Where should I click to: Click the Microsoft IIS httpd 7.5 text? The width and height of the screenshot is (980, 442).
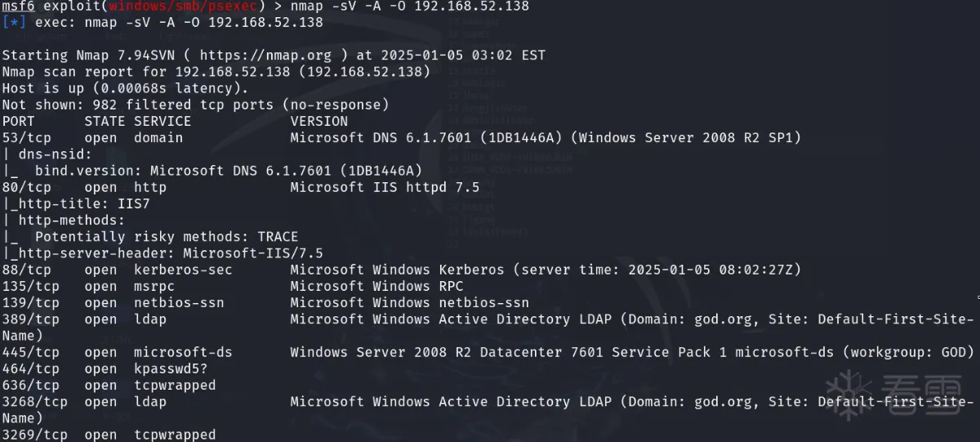click(x=385, y=187)
